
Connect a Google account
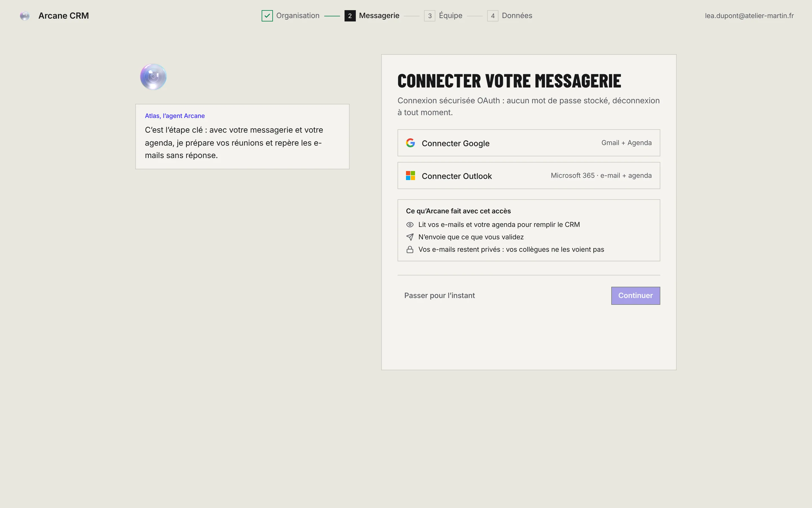(528, 143)
